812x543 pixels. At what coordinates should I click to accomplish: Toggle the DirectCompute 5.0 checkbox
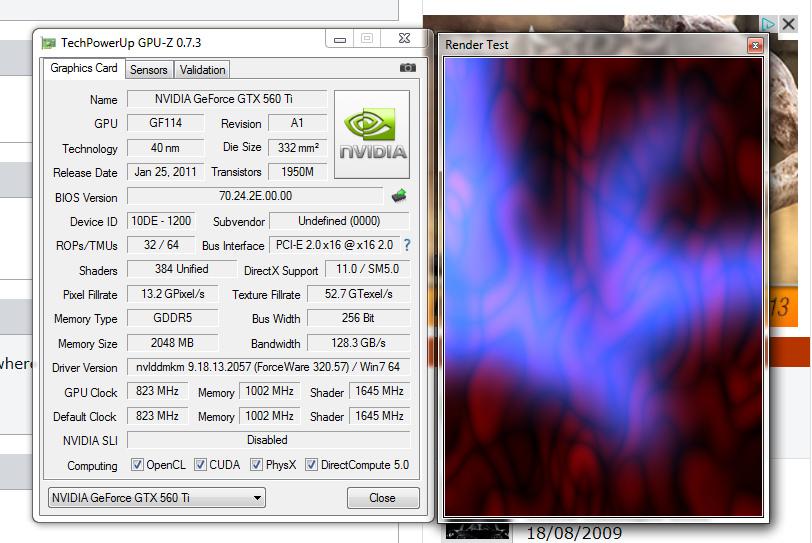(x=311, y=464)
